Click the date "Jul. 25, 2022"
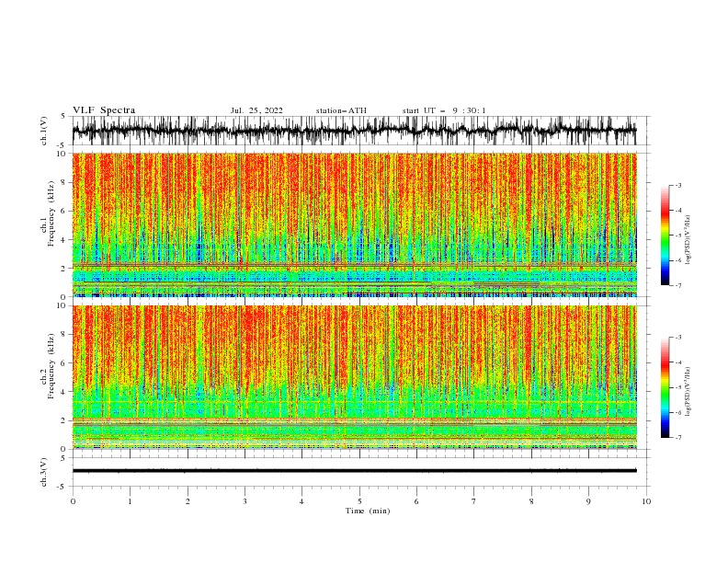This screenshot has height=563, width=728. coord(256,110)
